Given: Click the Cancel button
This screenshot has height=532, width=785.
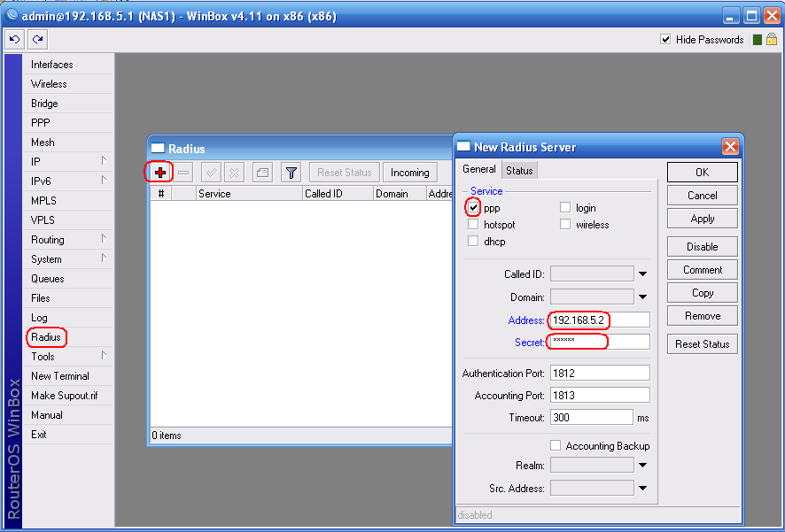Looking at the screenshot, I should tap(702, 196).
